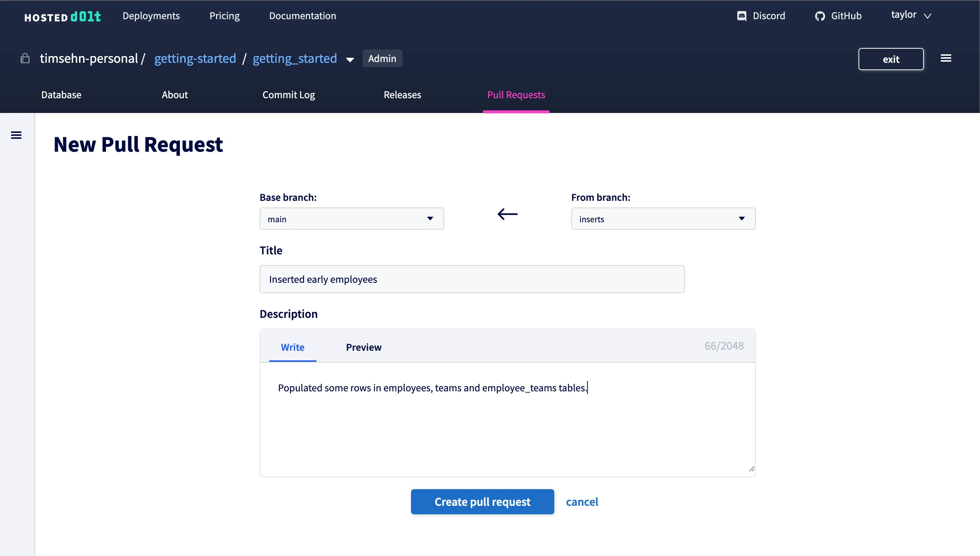Image resolution: width=980 pixels, height=556 pixels.
Task: Expand the taylor account menu
Action: click(x=911, y=15)
